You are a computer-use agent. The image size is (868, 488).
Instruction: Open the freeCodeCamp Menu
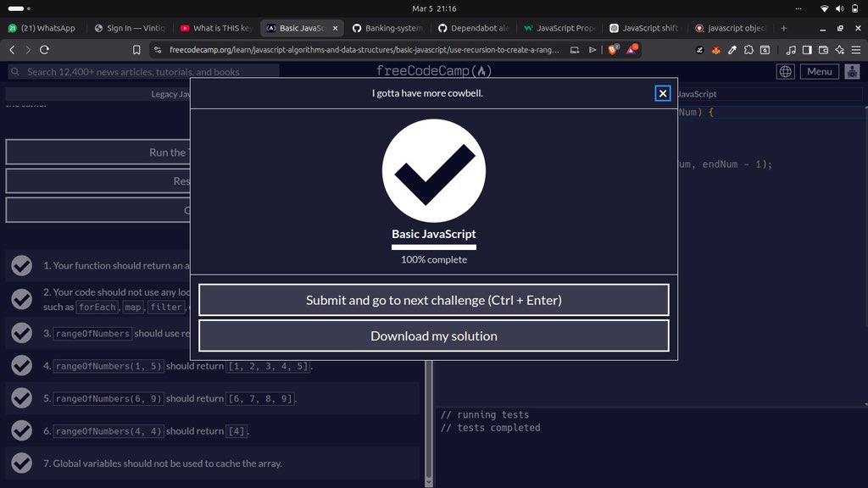(x=820, y=71)
